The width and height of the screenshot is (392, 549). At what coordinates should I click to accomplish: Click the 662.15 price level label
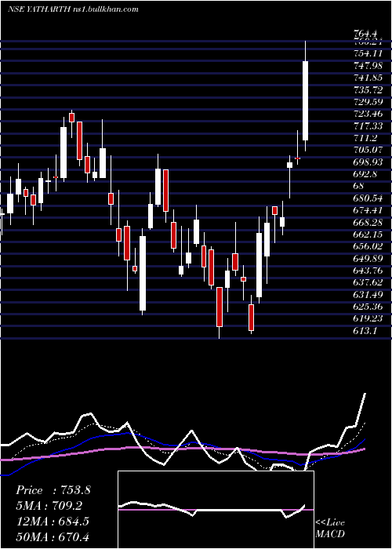tap(368, 234)
